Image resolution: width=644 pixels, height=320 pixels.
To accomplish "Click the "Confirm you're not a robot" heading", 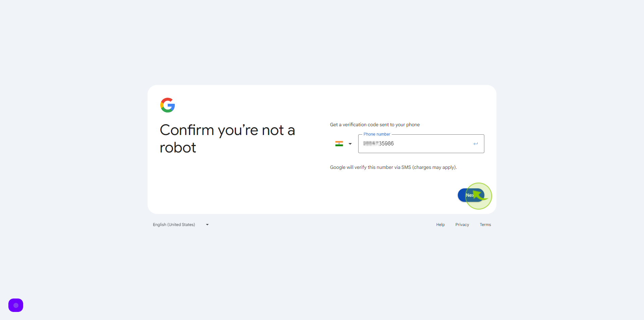I will tap(227, 139).
